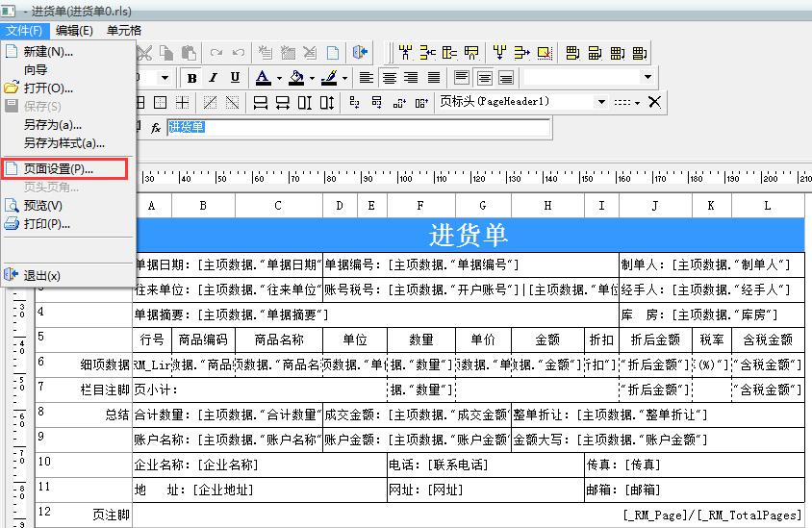Open the font color dropdown arrow
The width and height of the screenshot is (812, 528).
point(279,78)
